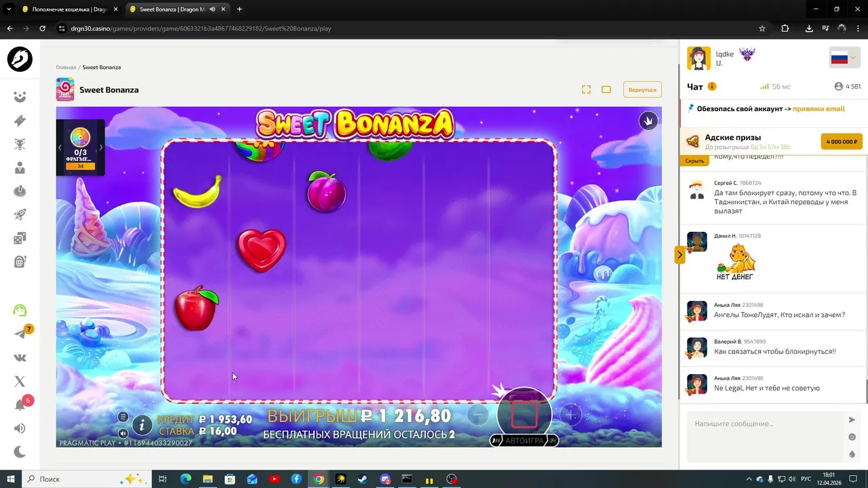Click the crown icon in game corner
The height and width of the screenshot is (488, 868).
(648, 121)
